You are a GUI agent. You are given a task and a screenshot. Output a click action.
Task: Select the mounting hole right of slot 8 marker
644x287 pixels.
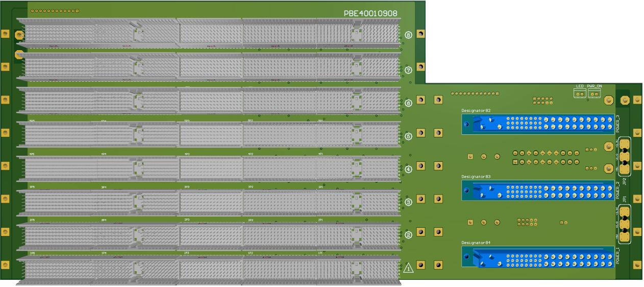(421, 34)
